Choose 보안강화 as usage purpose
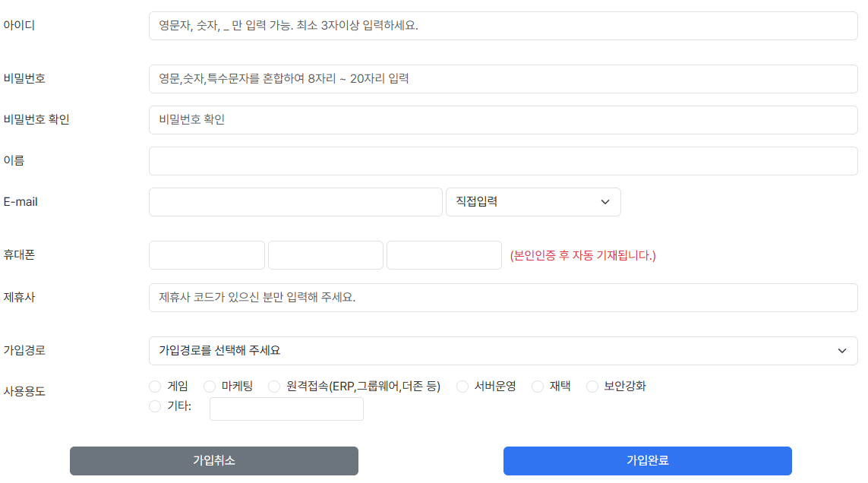 (x=592, y=387)
